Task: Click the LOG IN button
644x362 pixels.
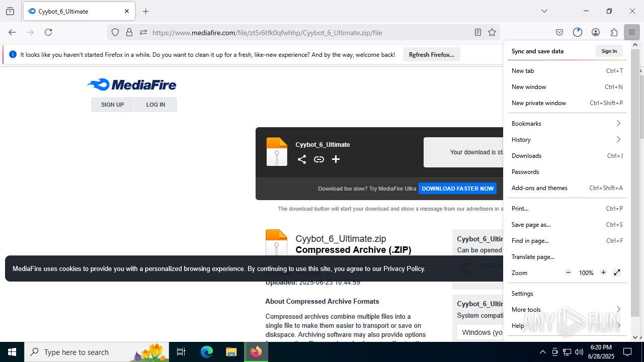Action: click(155, 105)
